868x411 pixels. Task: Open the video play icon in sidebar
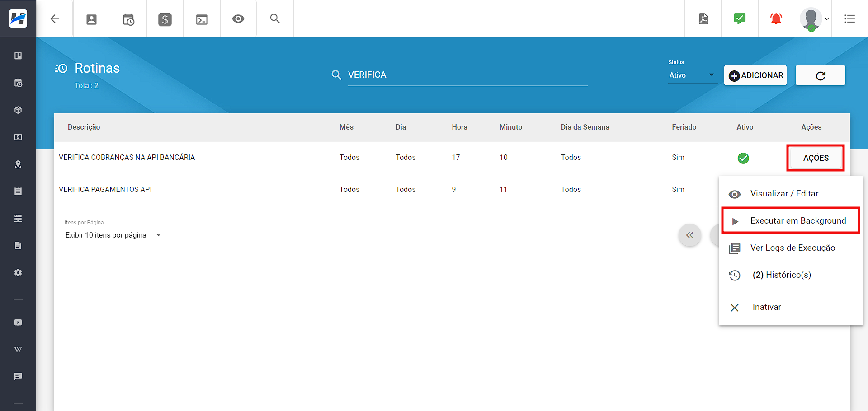click(18, 322)
